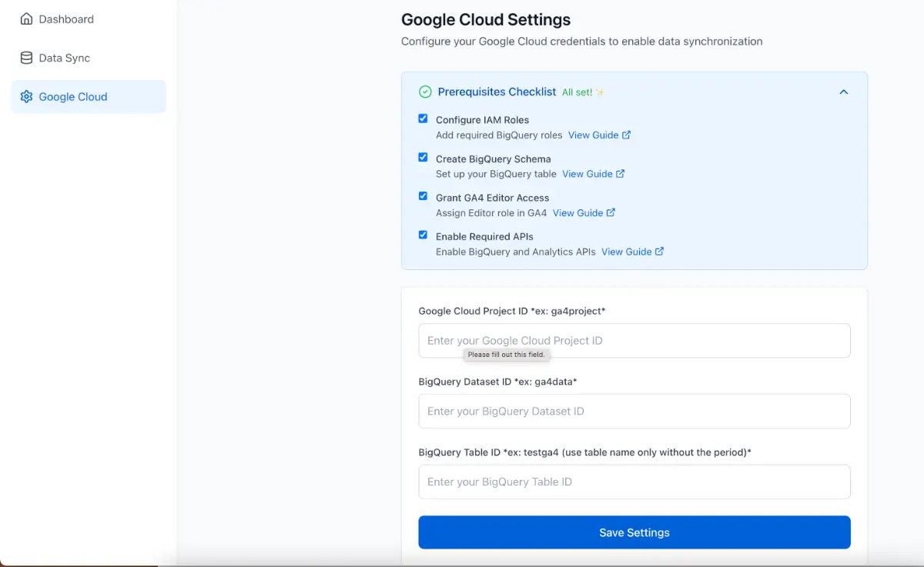Open View Guide link for IAM roles
The width and height of the screenshot is (924, 567).
point(593,135)
